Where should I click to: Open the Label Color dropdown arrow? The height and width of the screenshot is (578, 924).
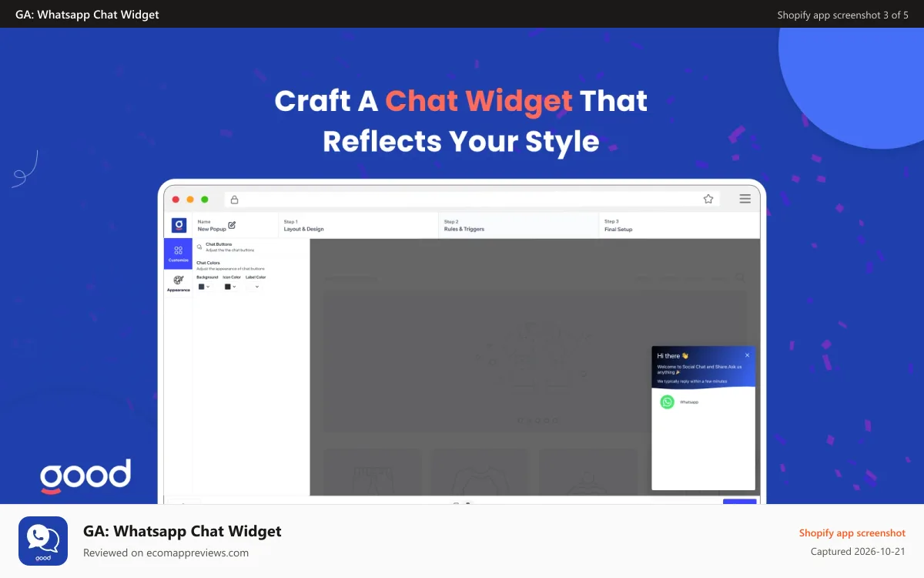(257, 287)
